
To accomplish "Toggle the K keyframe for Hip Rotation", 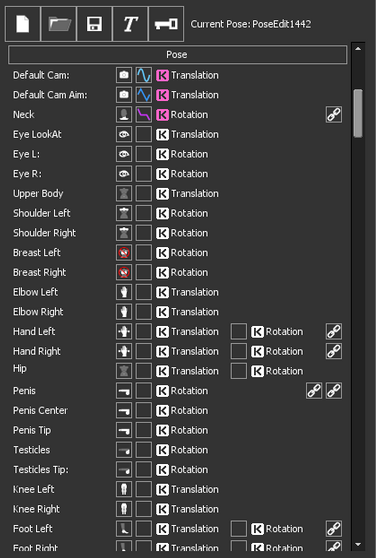I will [258, 371].
